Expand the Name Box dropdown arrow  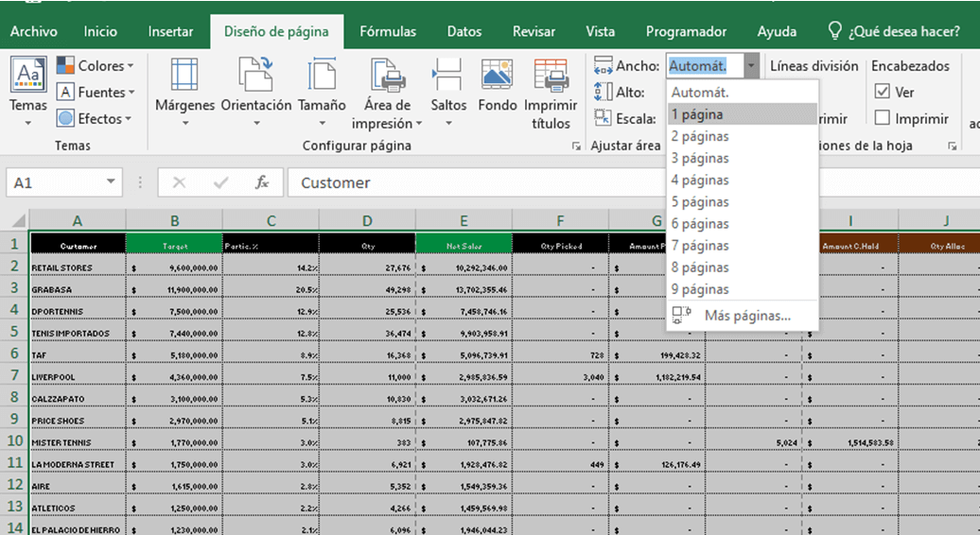pos(111,181)
